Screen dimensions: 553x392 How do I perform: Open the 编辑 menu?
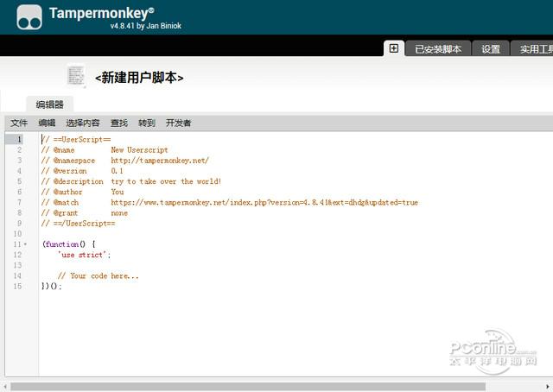tap(47, 123)
